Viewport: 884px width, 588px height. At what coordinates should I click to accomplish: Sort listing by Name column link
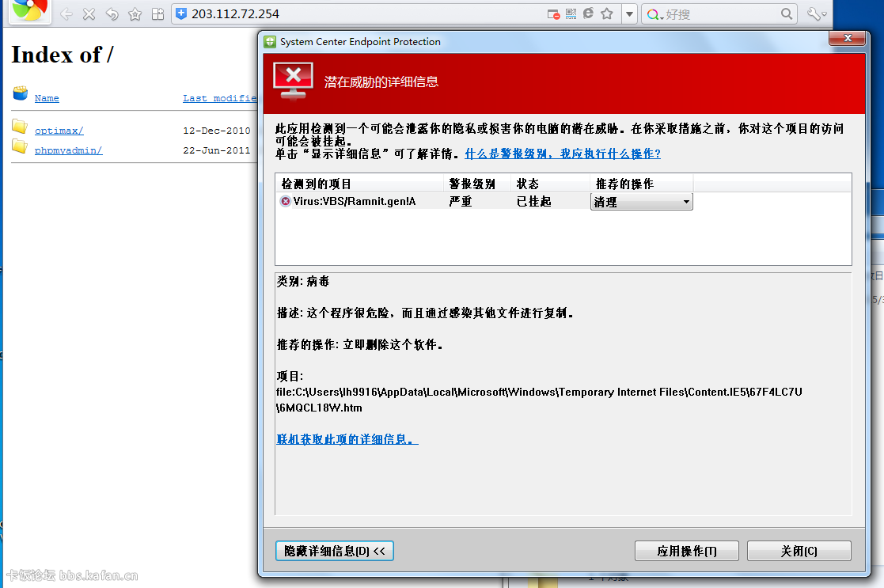point(47,98)
